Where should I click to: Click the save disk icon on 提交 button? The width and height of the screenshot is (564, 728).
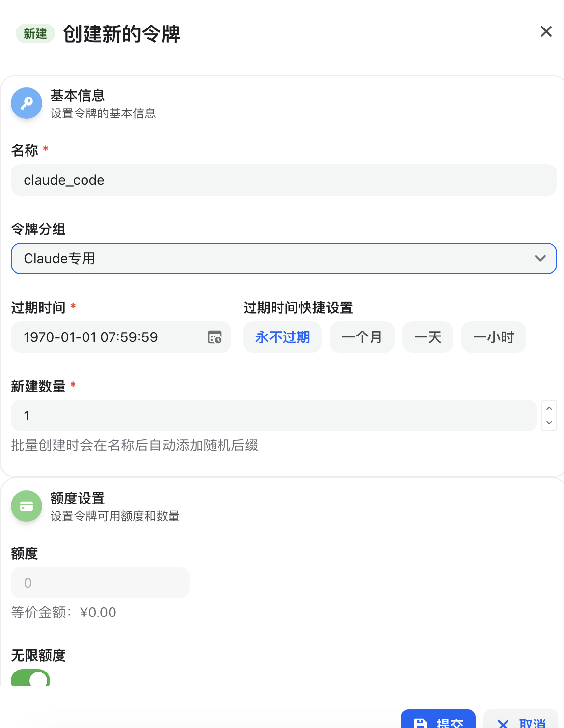(421, 722)
